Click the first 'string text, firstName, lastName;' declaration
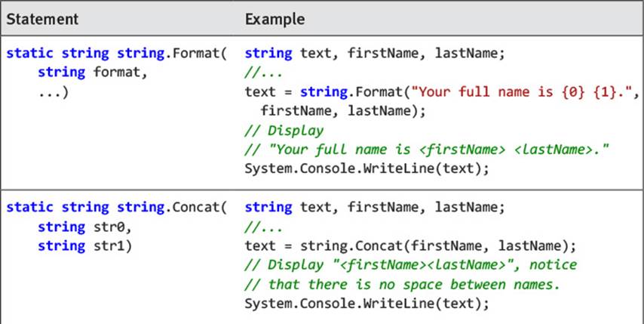Screen dimensions: 644x324 375,54
